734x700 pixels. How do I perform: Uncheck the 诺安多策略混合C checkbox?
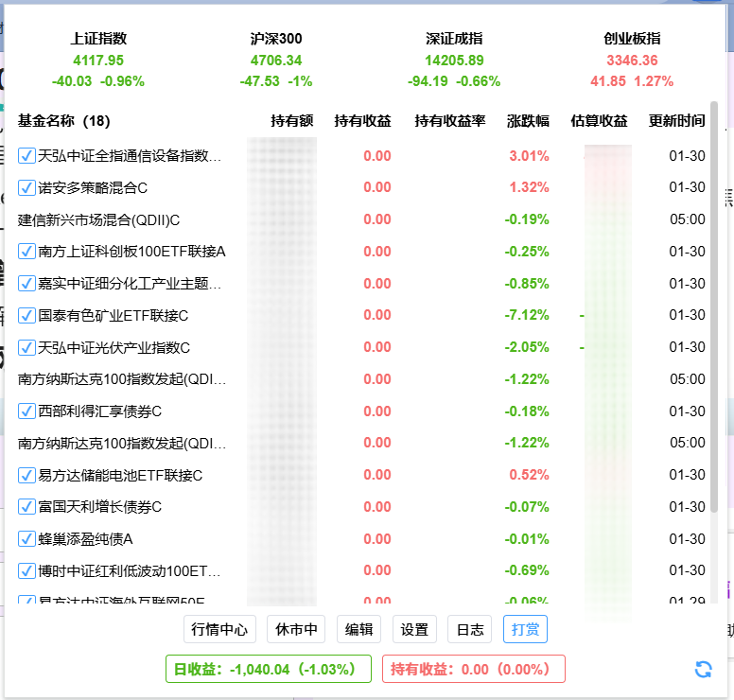point(26,187)
